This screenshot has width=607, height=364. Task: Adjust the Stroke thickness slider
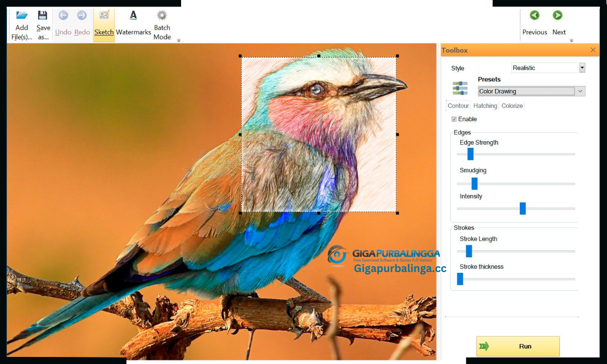(460, 279)
